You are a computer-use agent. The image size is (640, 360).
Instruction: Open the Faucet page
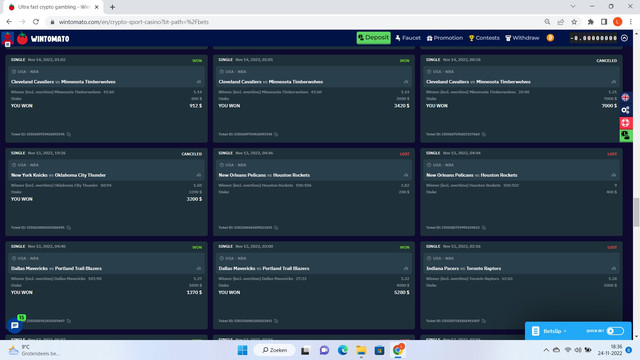click(x=408, y=38)
